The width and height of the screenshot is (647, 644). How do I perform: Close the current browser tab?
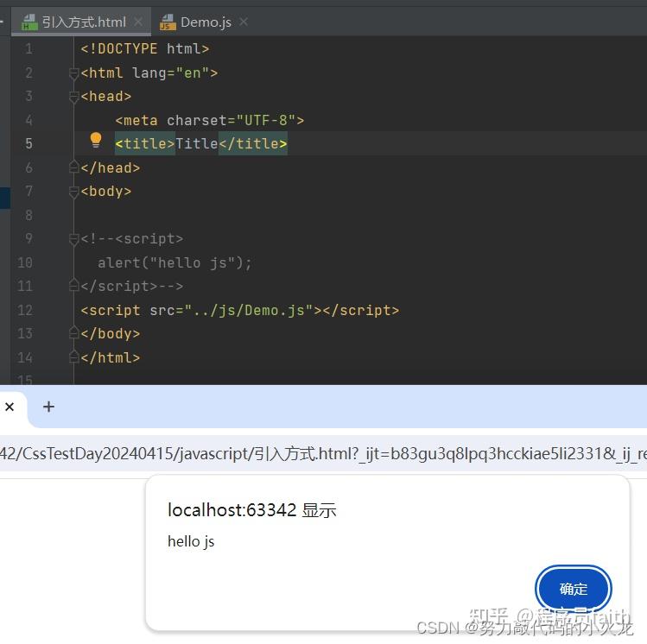(10, 407)
